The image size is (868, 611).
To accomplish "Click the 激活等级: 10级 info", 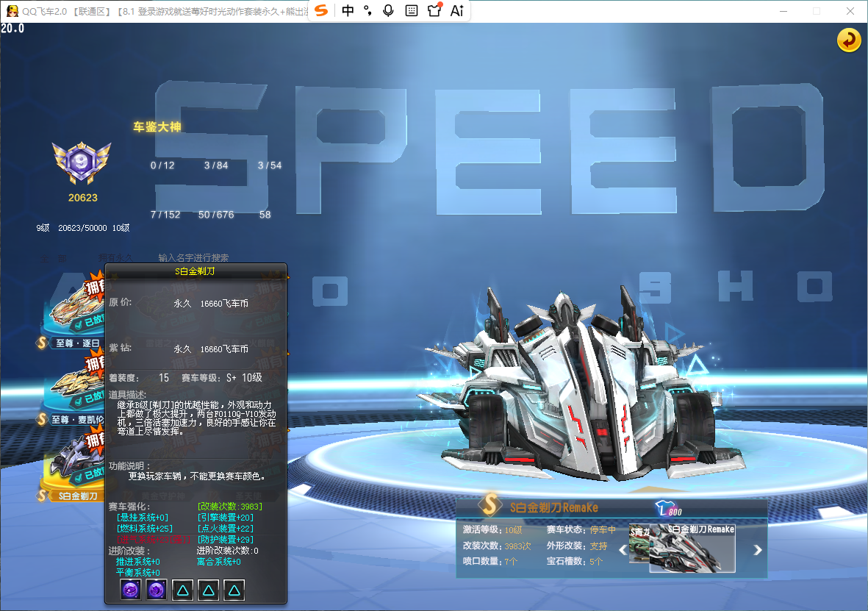I will [492, 530].
